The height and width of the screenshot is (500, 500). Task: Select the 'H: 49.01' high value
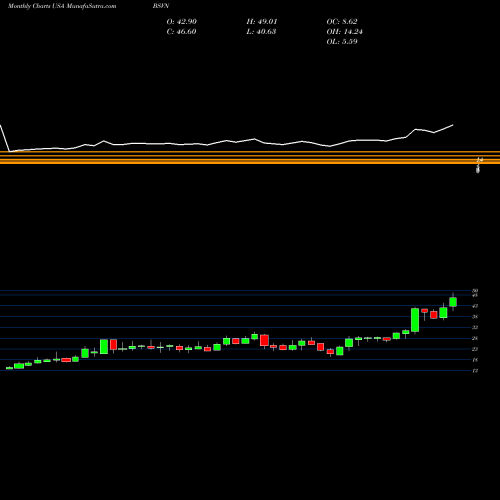(262, 22)
